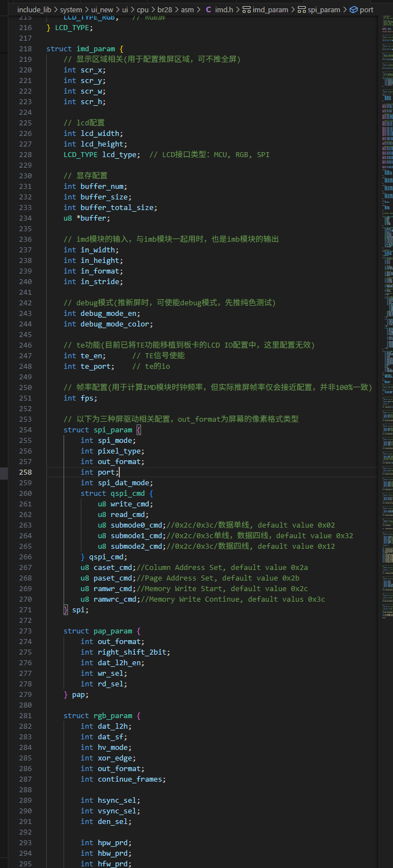Click the 'u8 submode2_cmd;' declaration
The width and height of the screenshot is (393, 868).
click(x=132, y=546)
